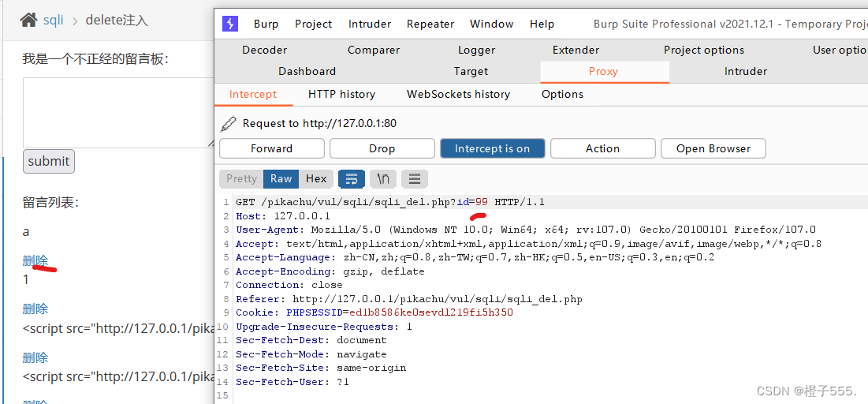Open the hamburger options menu in the editor toolbar
This screenshot has width=868, height=404.
pyautogui.click(x=415, y=178)
